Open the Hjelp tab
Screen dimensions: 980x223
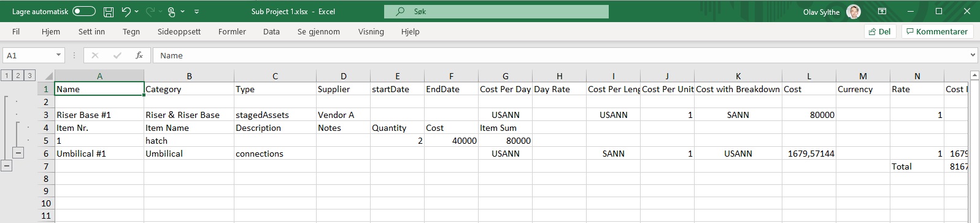tap(411, 31)
